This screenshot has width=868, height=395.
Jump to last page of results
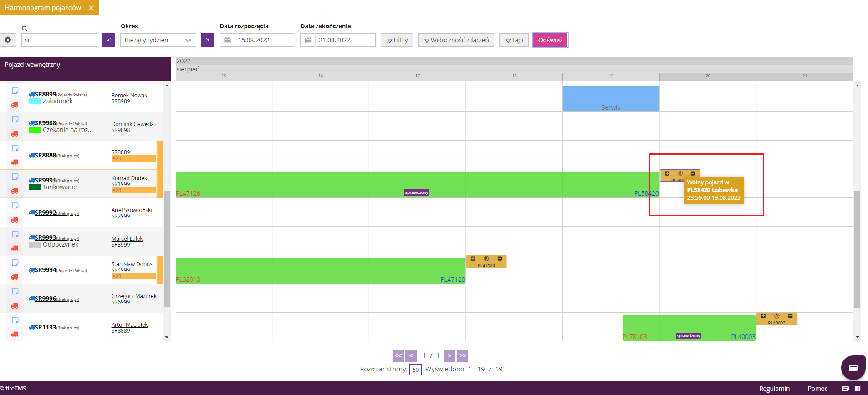tap(462, 356)
